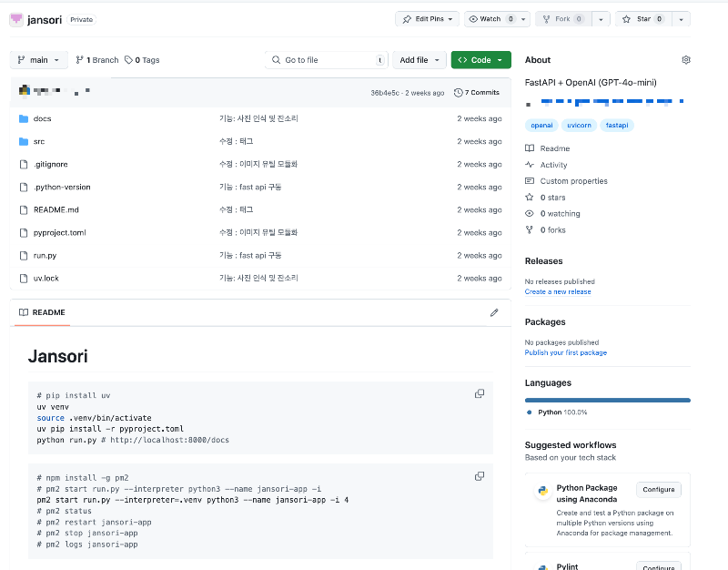Open repository settings gear in About
Screen dimensions: 728x570
(686, 60)
